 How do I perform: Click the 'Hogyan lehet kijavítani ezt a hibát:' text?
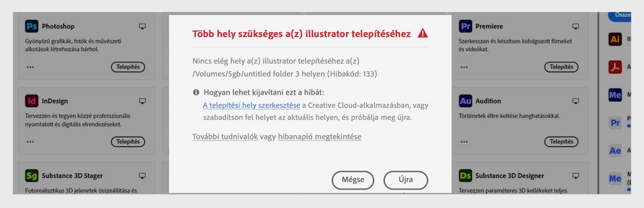(264, 92)
